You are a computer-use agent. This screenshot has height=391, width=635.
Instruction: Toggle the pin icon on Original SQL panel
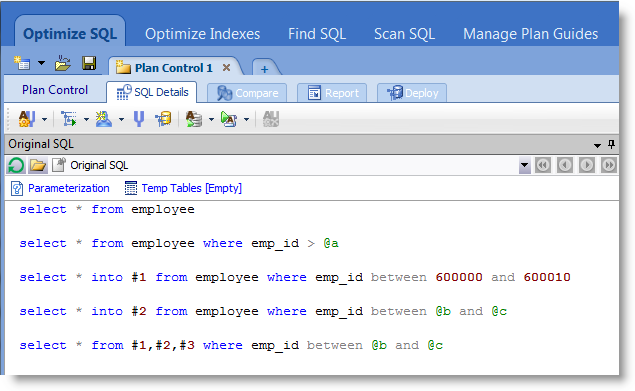pyautogui.click(x=611, y=144)
